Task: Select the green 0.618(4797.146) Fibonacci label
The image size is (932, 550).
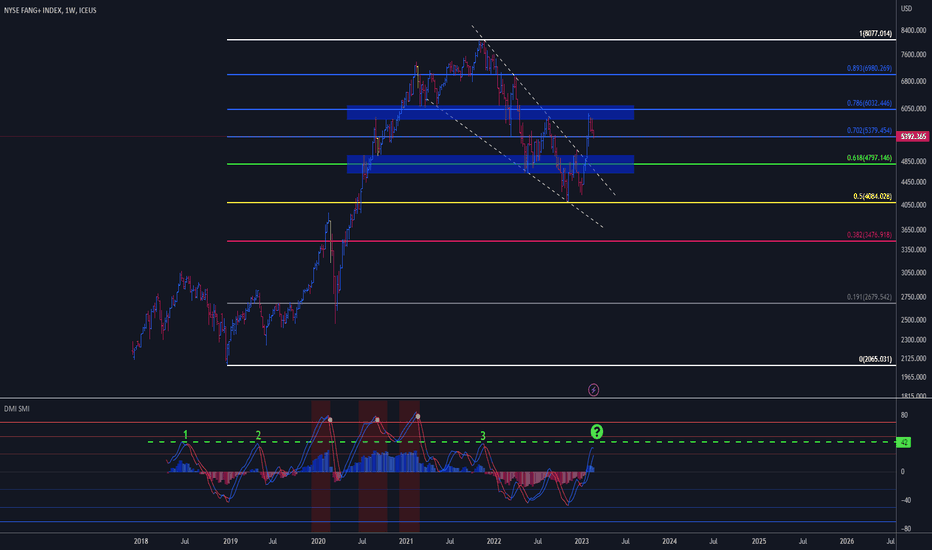Action: (x=870, y=158)
